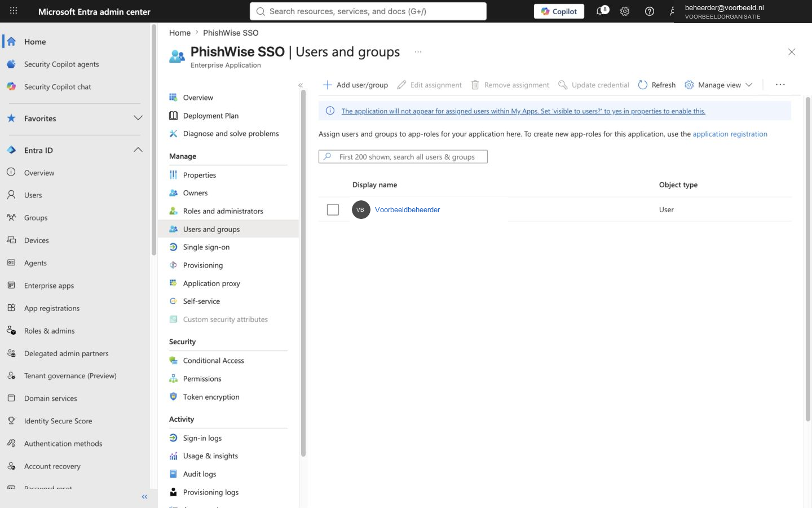Viewport: 812px width, 508px height.
Task: Open App registrations icon
Action: [11, 308]
